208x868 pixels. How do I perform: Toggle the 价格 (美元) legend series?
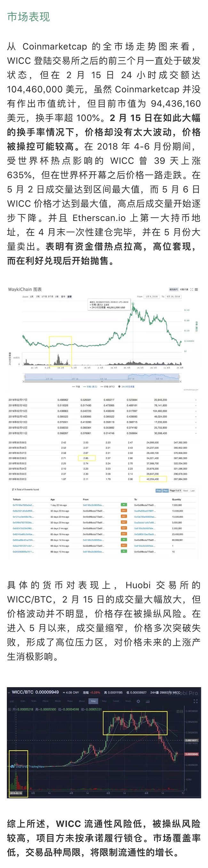coord(90,387)
